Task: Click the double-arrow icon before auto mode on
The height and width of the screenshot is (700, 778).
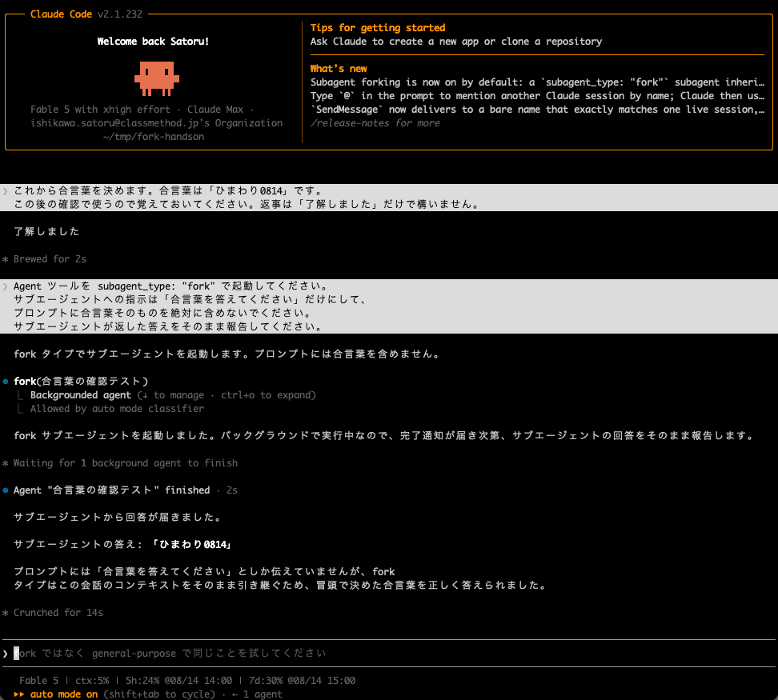Action: (19, 694)
